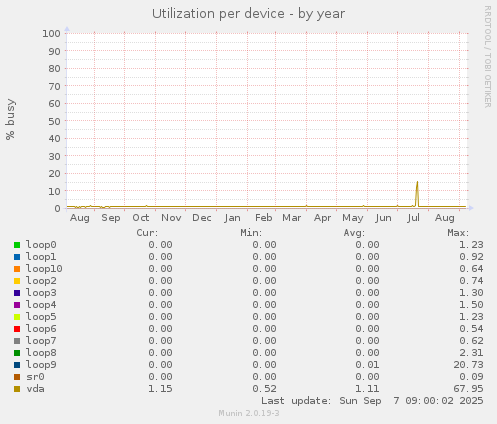Select the loop2 legend label
497x424 pixels.
(x=41, y=281)
